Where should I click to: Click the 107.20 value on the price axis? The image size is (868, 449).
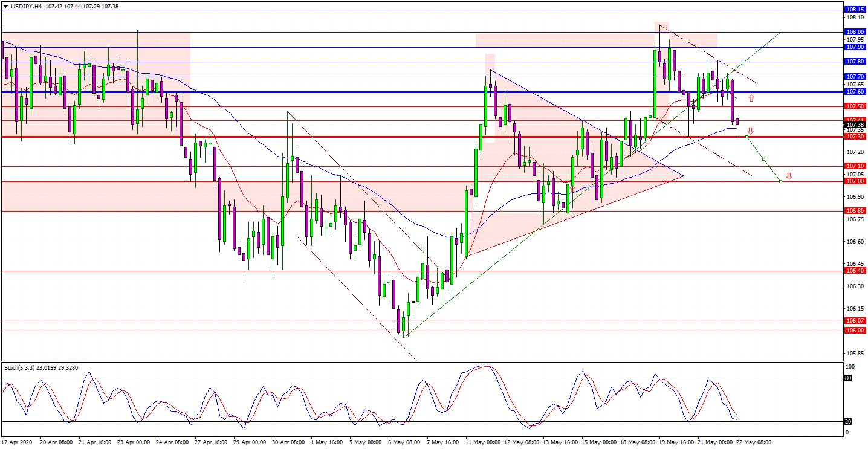(x=856, y=152)
